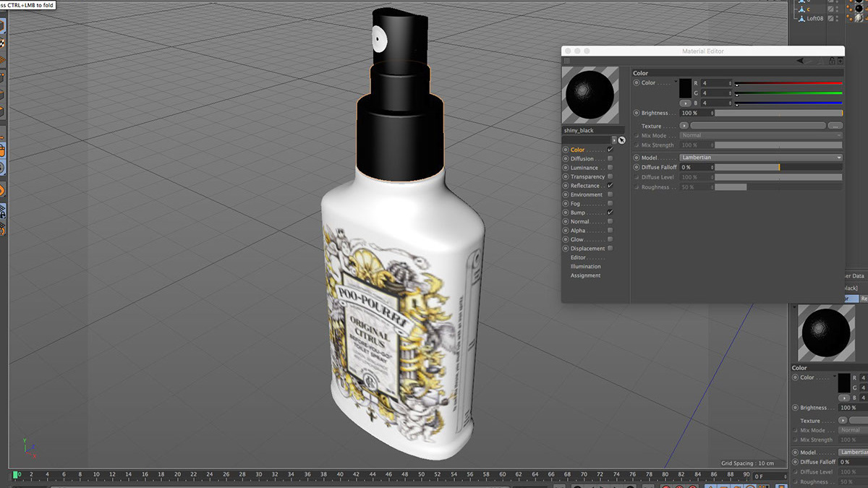The image size is (868, 488).
Task: Enable the Transparency channel checkbox
Action: tap(610, 176)
